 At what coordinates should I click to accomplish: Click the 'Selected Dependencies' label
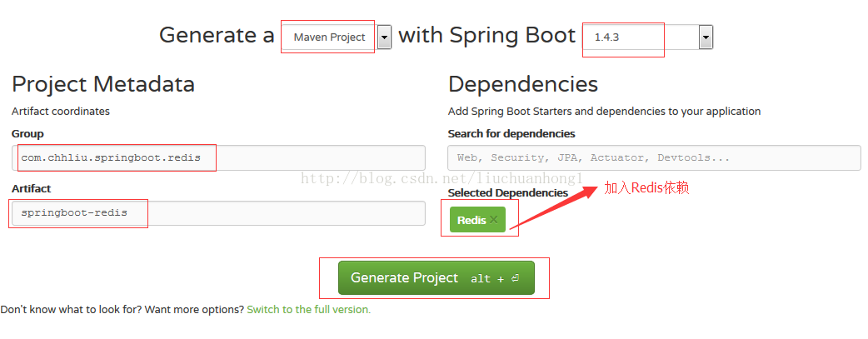507,192
